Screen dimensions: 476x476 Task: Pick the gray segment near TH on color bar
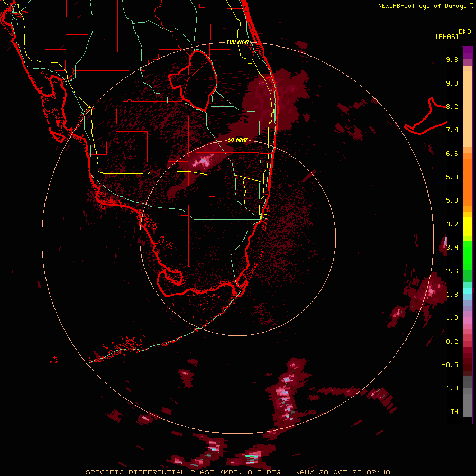[x=467, y=405]
